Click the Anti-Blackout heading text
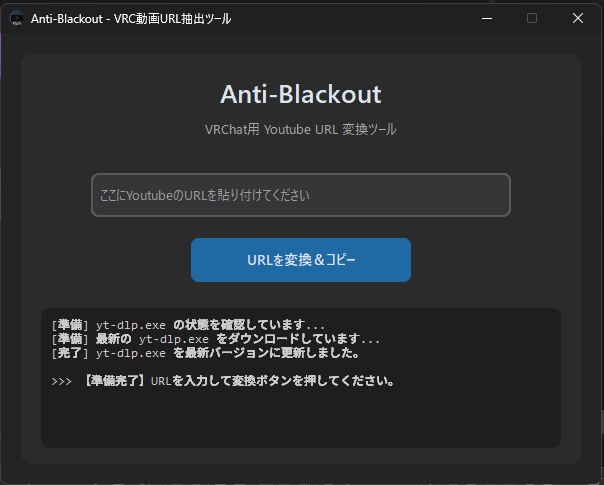The width and height of the screenshot is (604, 485). [301, 94]
